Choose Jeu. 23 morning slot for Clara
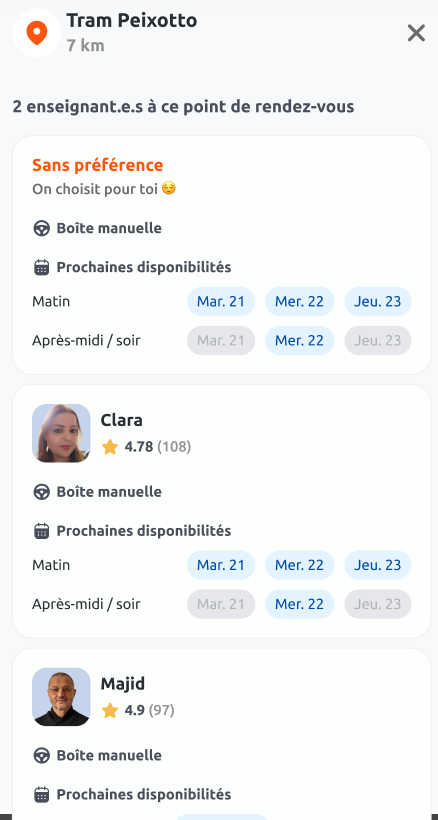438x820 pixels. point(377,565)
